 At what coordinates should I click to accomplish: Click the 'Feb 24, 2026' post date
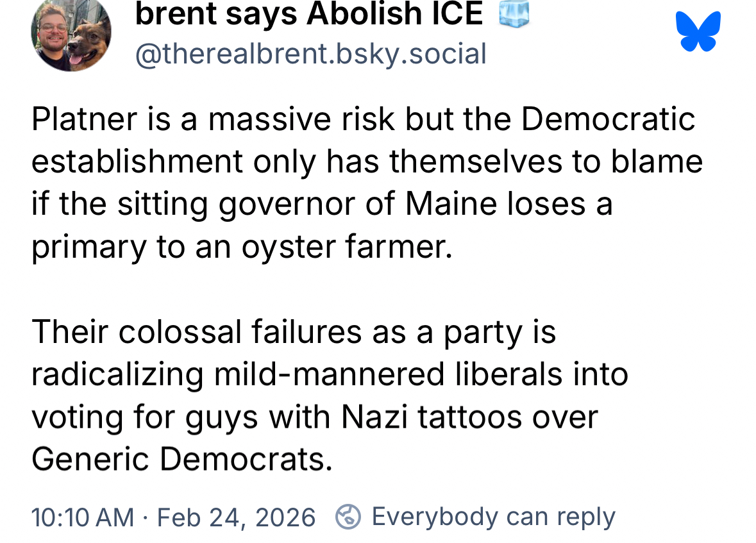click(236, 517)
